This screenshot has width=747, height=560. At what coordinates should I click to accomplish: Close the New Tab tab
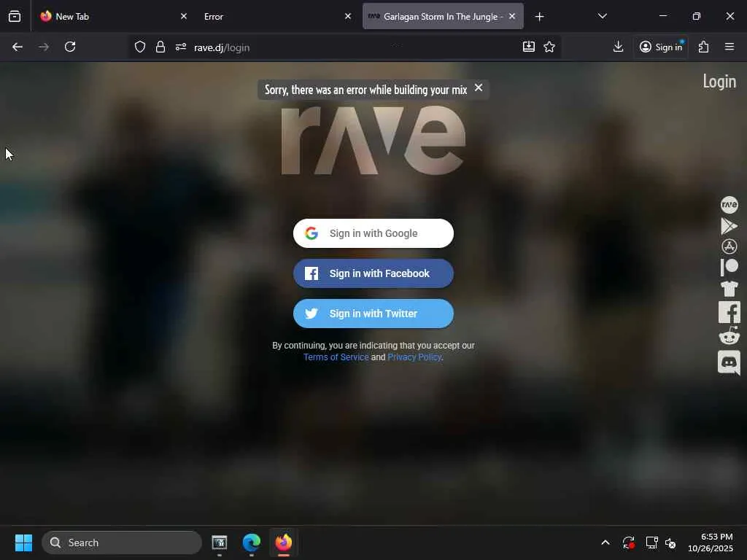click(184, 16)
